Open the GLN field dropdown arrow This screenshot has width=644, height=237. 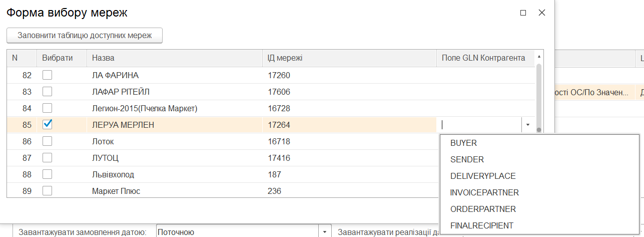[528, 125]
